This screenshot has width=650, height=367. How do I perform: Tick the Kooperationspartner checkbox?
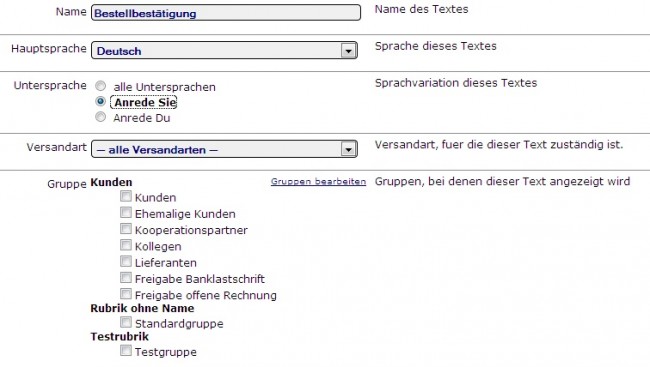[126, 229]
